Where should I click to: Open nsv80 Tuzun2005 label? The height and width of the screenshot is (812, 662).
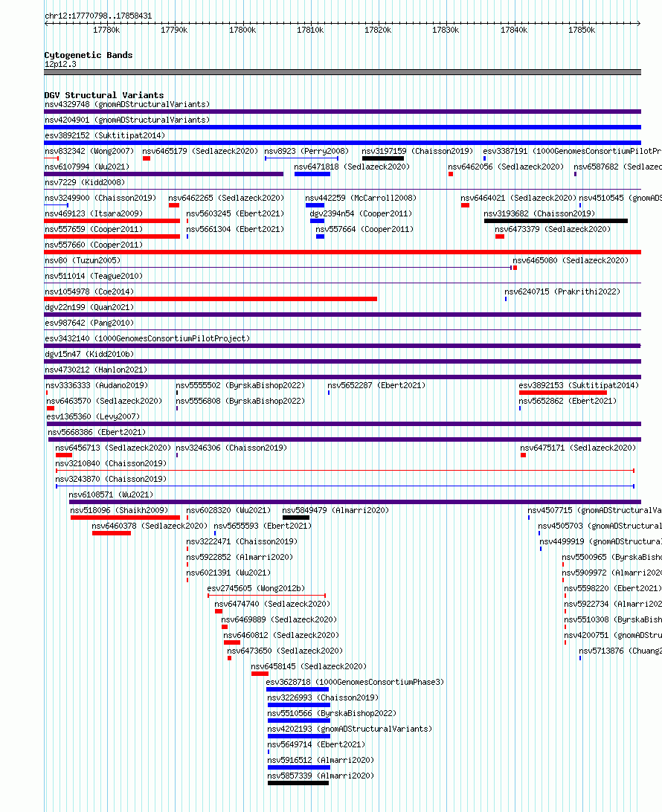click(83, 260)
